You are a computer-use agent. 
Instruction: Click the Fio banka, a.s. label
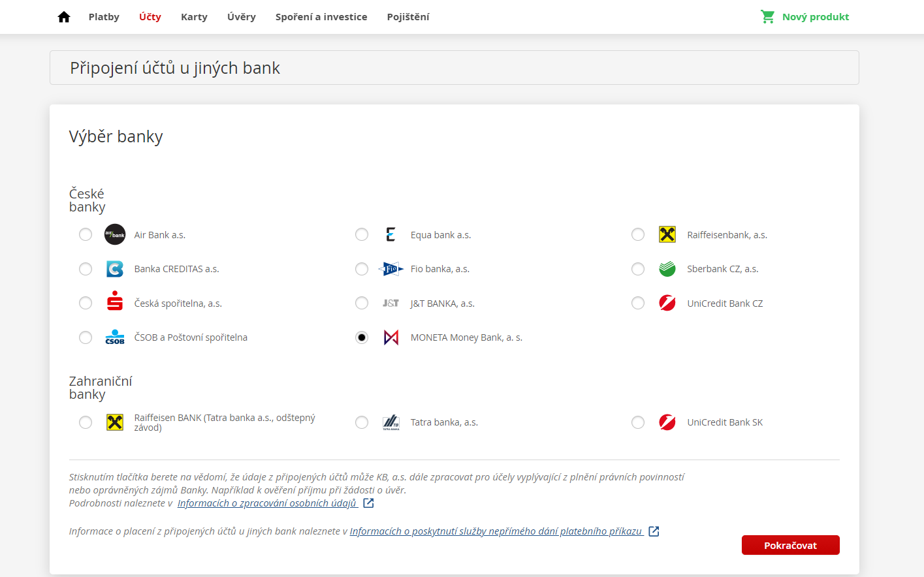point(440,269)
